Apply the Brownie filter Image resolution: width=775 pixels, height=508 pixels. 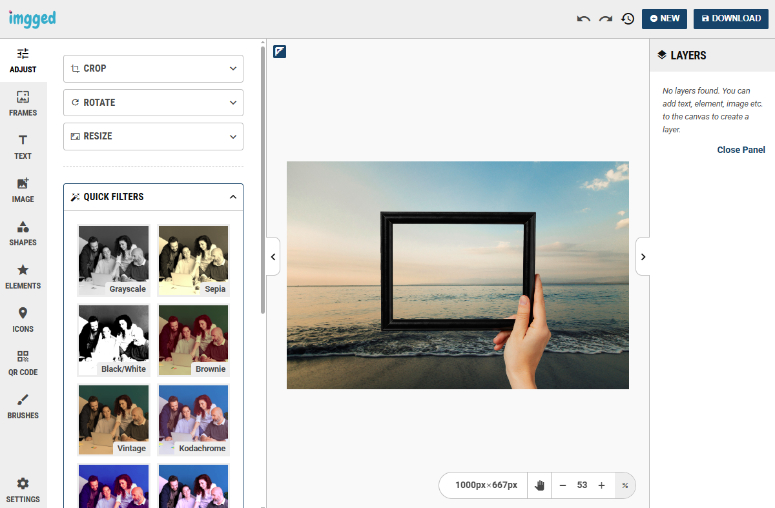(193, 340)
